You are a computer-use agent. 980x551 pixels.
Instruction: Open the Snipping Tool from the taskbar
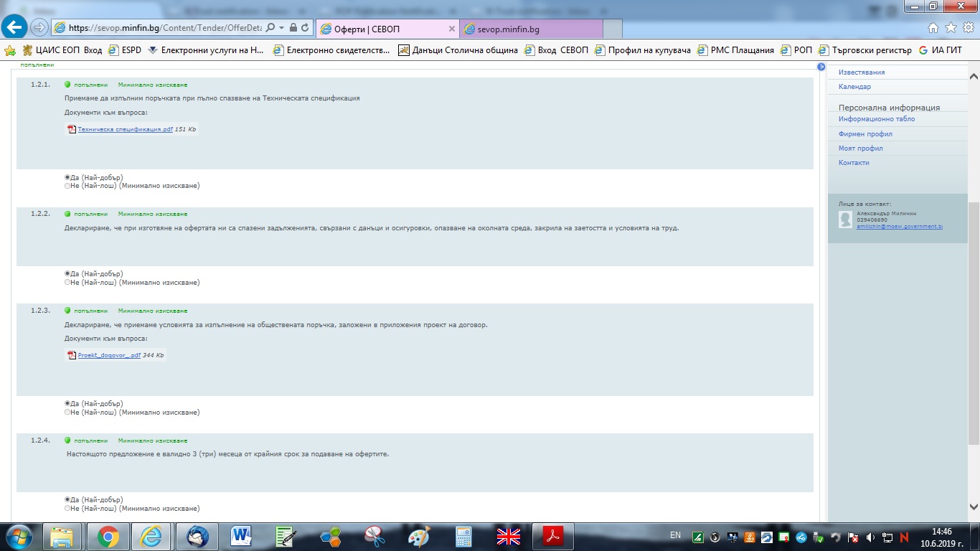tap(374, 537)
